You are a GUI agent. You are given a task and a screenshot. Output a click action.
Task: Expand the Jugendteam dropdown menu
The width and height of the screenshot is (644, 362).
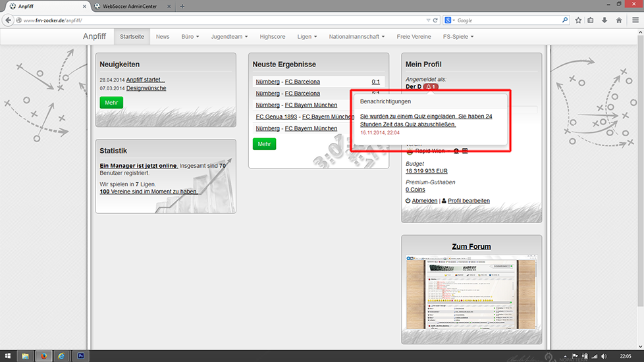[x=227, y=37]
